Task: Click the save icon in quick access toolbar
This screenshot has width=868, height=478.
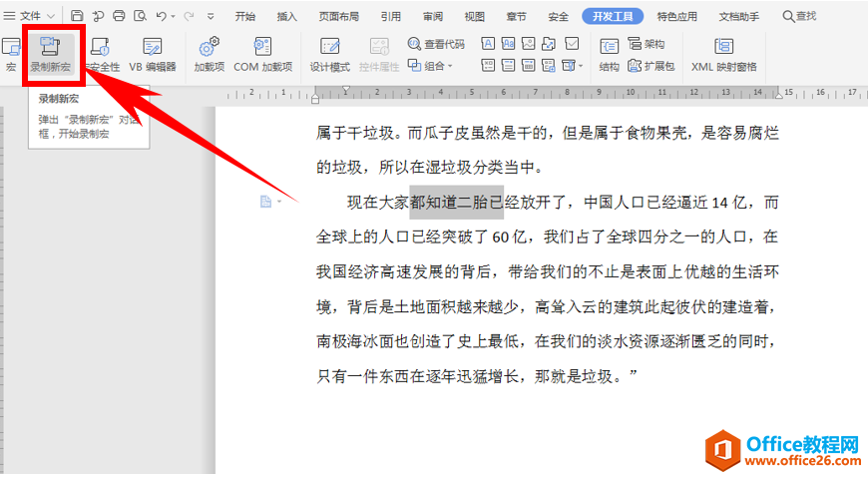Action: [77, 16]
